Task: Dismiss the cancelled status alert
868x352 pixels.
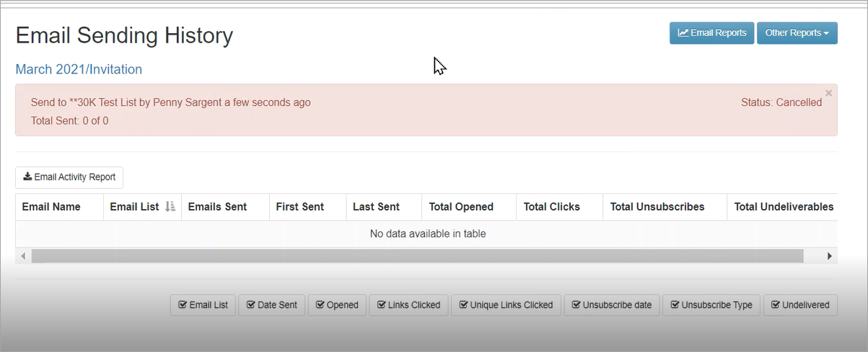Action: [828, 93]
